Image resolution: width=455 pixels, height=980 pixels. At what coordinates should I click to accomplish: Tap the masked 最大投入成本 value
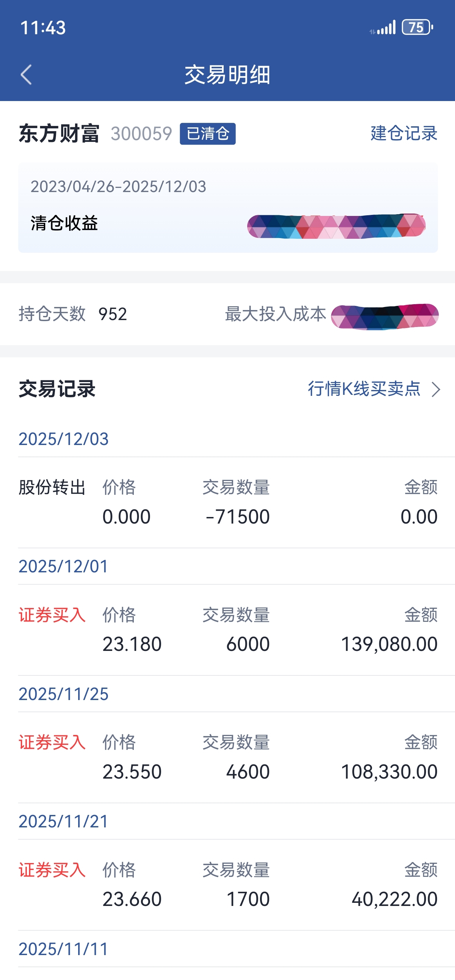pyautogui.click(x=384, y=316)
